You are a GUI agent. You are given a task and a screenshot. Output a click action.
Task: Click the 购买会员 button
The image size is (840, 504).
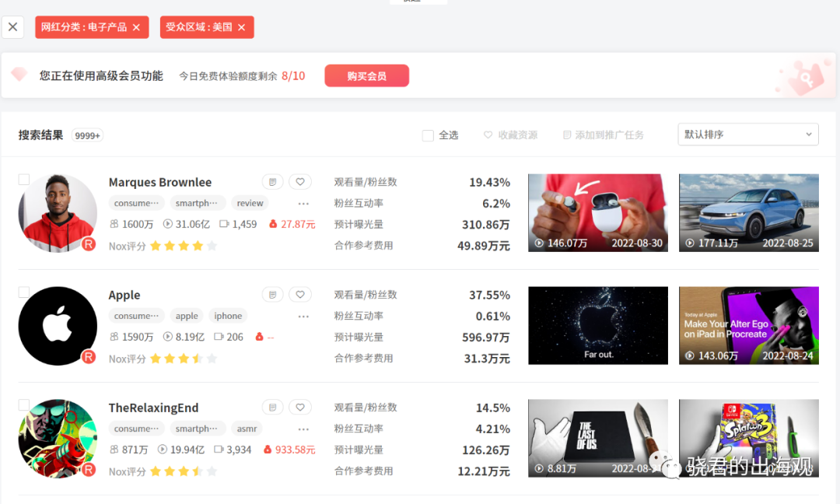click(366, 75)
